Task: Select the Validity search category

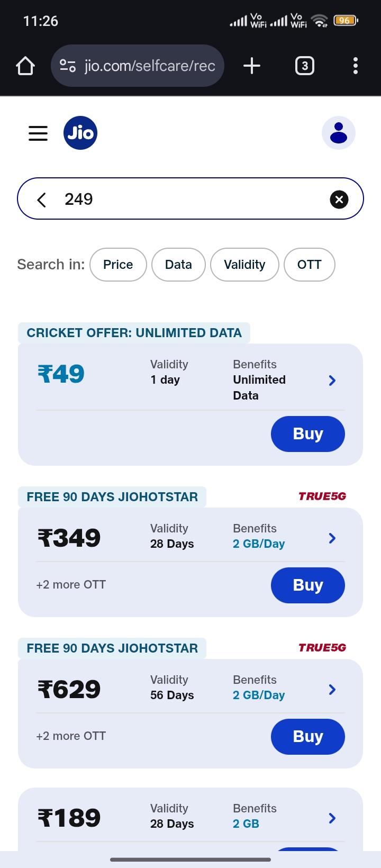Action: click(x=244, y=264)
